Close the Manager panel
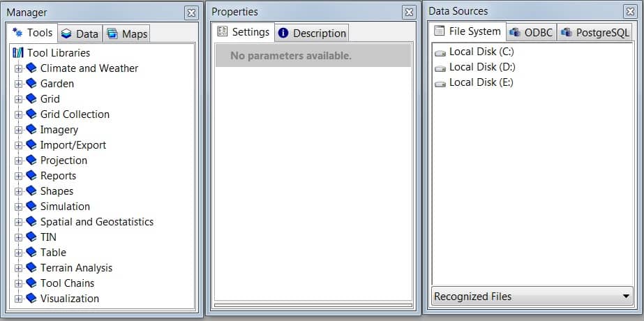This screenshot has height=321, width=644. tap(191, 13)
